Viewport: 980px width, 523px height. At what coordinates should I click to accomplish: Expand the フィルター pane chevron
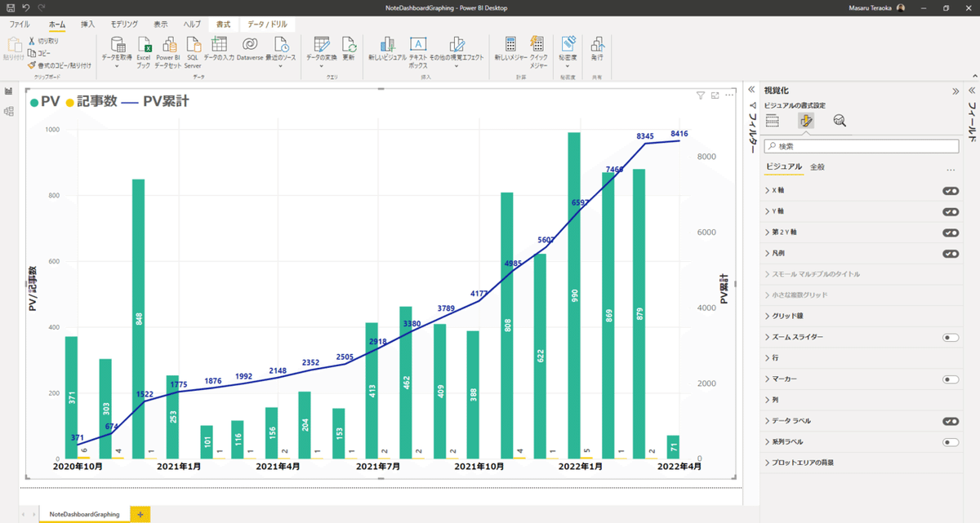coord(751,90)
